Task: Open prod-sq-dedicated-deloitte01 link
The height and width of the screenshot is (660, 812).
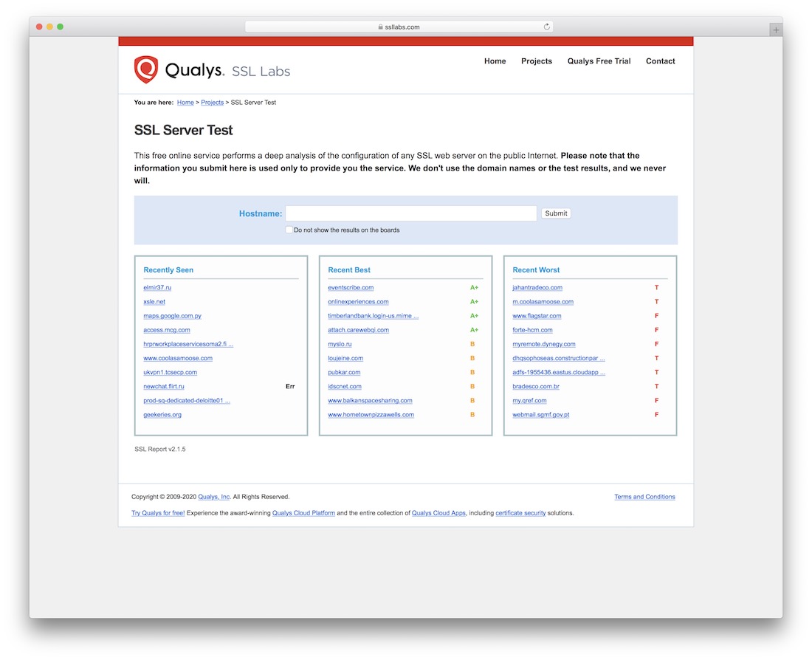Action: point(187,400)
